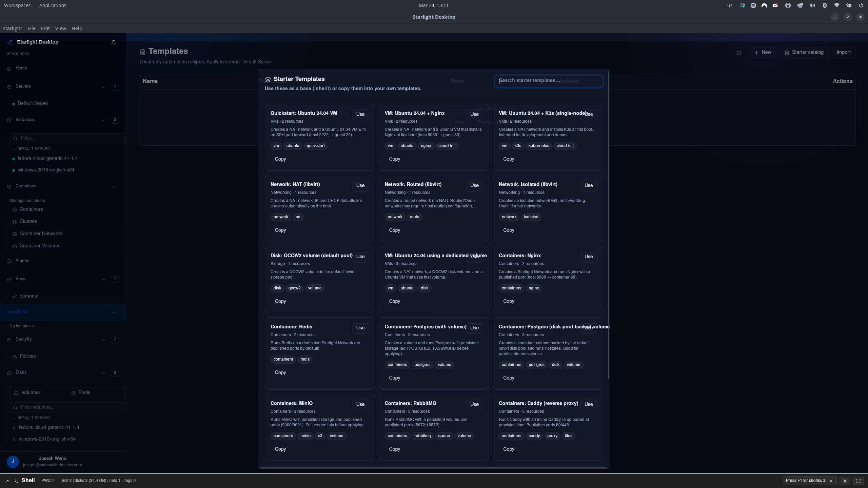Click the Starlight Desktop logo icon

[10, 42]
